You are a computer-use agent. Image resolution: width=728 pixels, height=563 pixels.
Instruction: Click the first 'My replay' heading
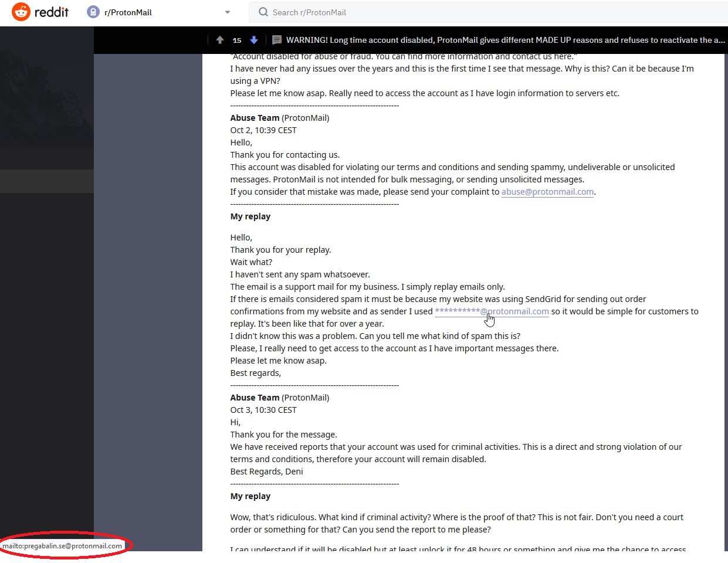(250, 216)
